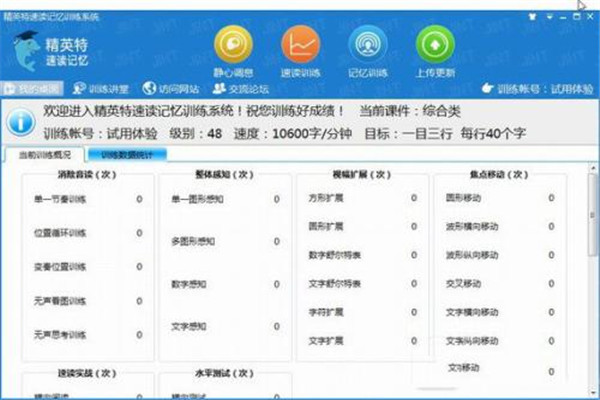
Task: Click the 文字舒尔特表 row
Action: [363, 284]
